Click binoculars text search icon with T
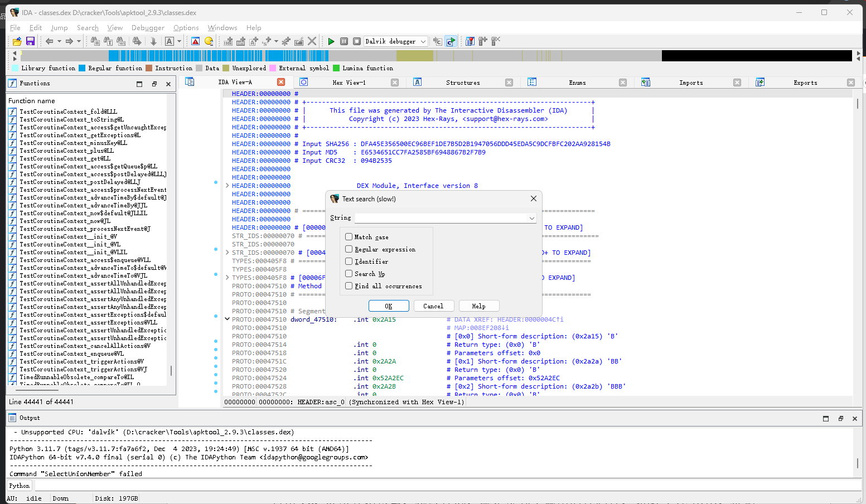This screenshot has width=866, height=504. click(108, 41)
